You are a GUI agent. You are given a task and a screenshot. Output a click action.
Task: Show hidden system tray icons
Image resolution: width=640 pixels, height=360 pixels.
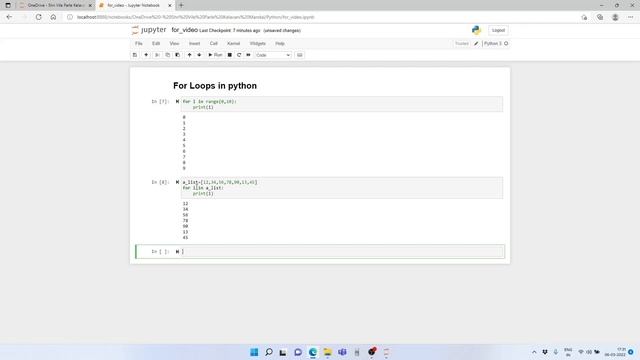pyautogui.click(x=534, y=352)
